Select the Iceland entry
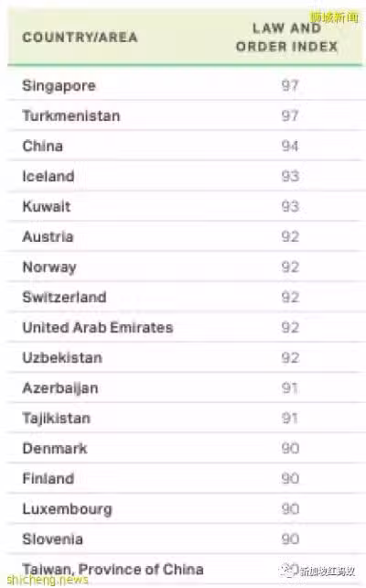Viewport: 366px width, 588px height. pos(48,176)
